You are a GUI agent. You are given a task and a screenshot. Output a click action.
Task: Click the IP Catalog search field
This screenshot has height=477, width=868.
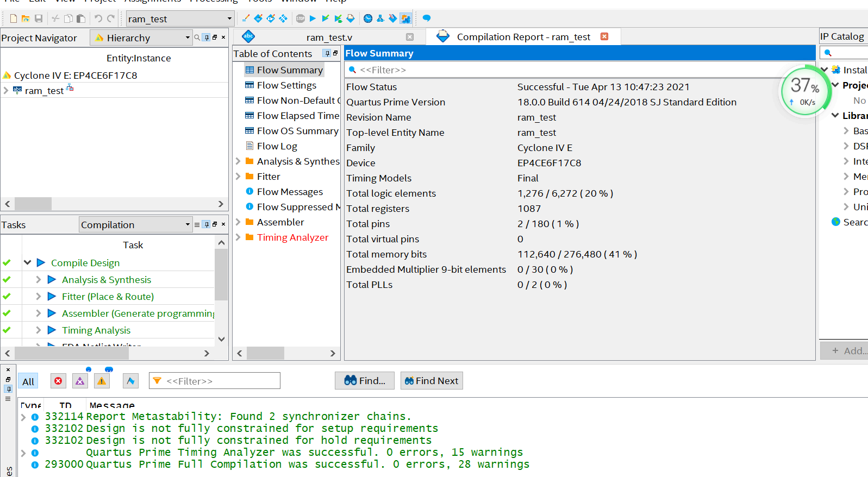point(844,53)
